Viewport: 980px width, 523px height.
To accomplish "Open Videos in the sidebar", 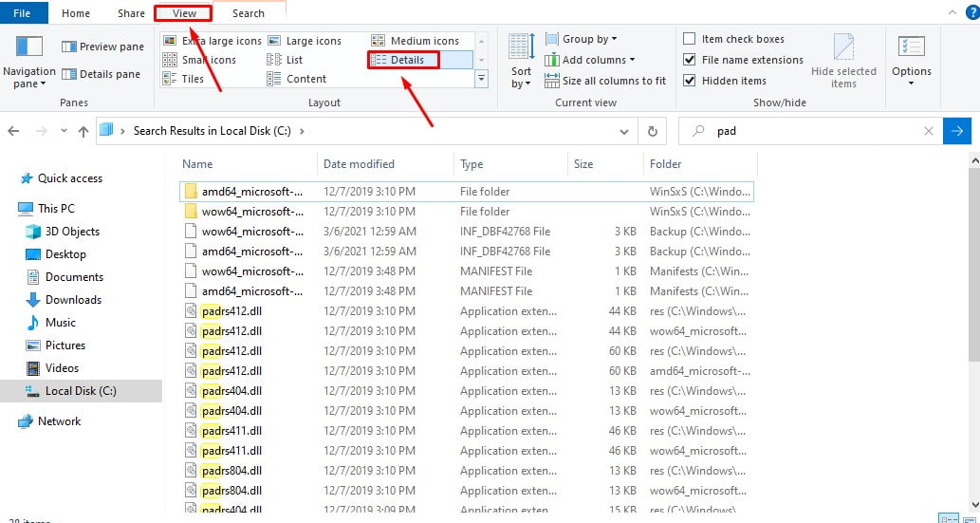I will click(51, 368).
